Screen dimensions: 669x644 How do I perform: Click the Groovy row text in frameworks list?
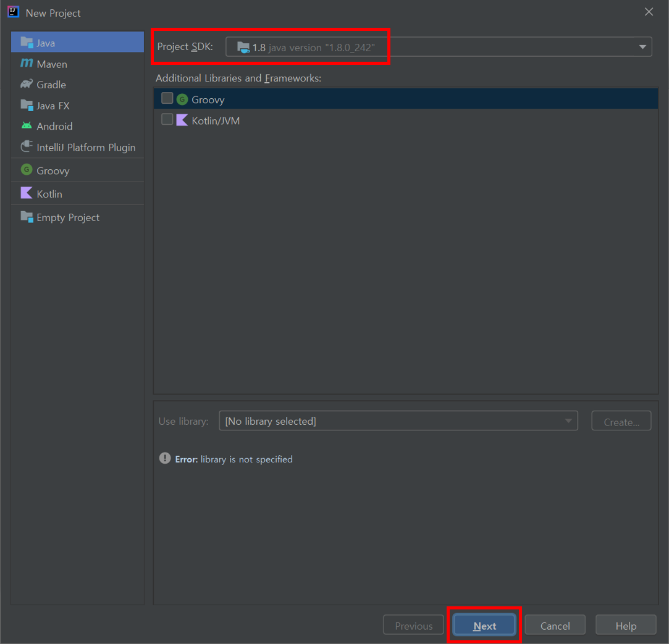[208, 100]
